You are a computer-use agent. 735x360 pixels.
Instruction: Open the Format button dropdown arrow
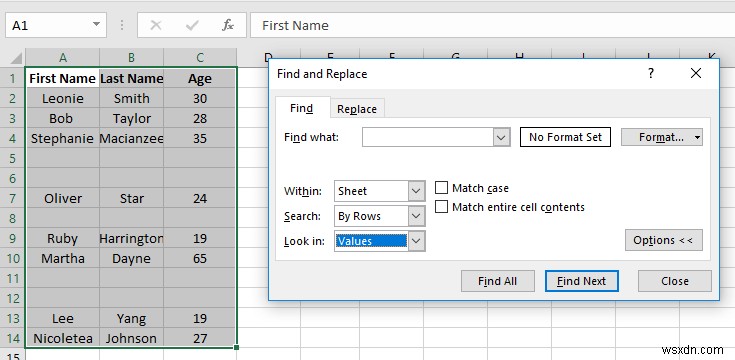(698, 137)
